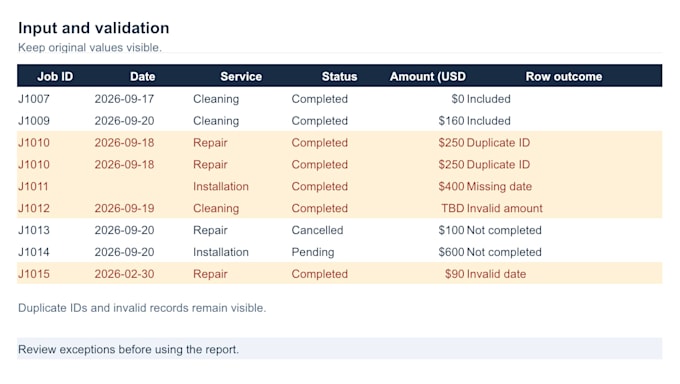Click 'Not completed' outcome in J1014 row

point(504,252)
